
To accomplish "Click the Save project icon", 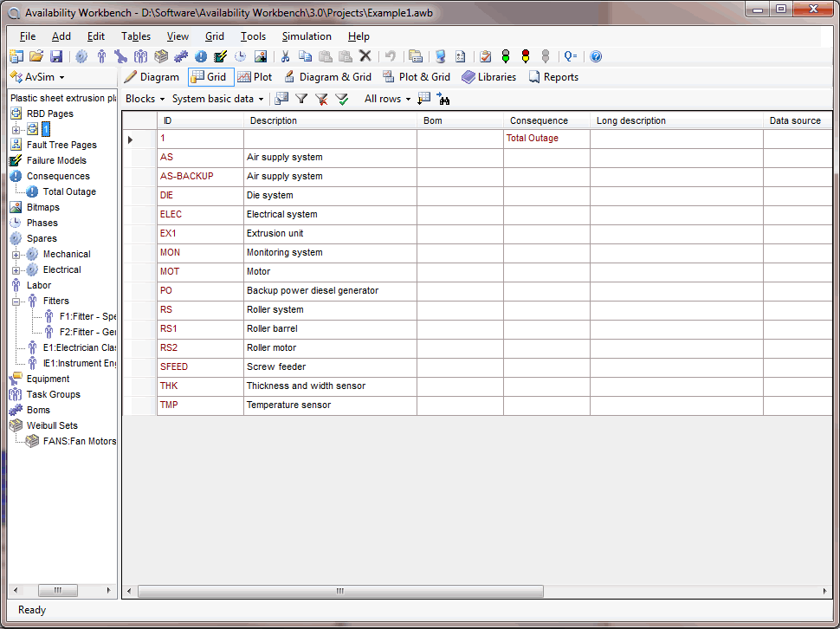I will [x=56, y=56].
